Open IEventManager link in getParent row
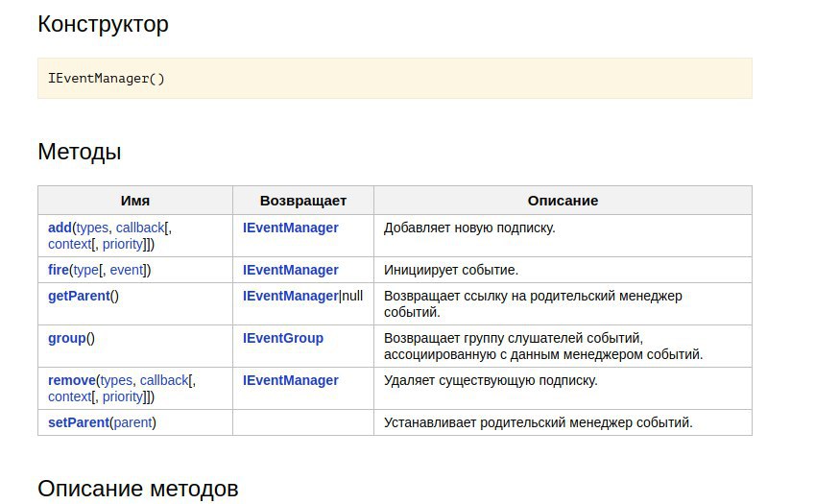This screenshot has height=504, width=839. point(291,297)
